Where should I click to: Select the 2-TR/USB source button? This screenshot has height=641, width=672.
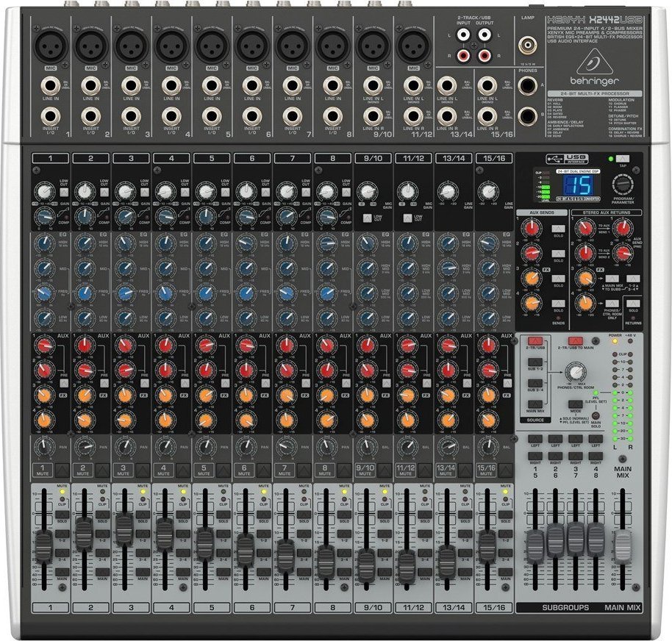pyautogui.click(x=535, y=340)
